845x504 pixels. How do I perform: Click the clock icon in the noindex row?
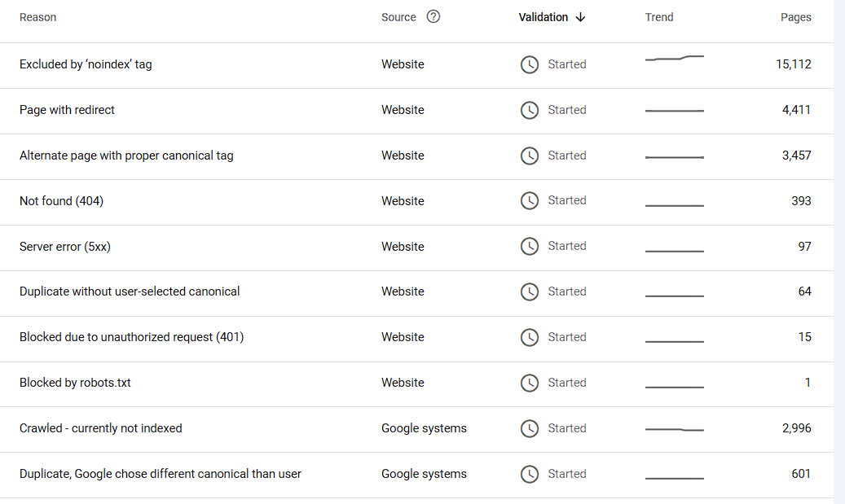530,64
